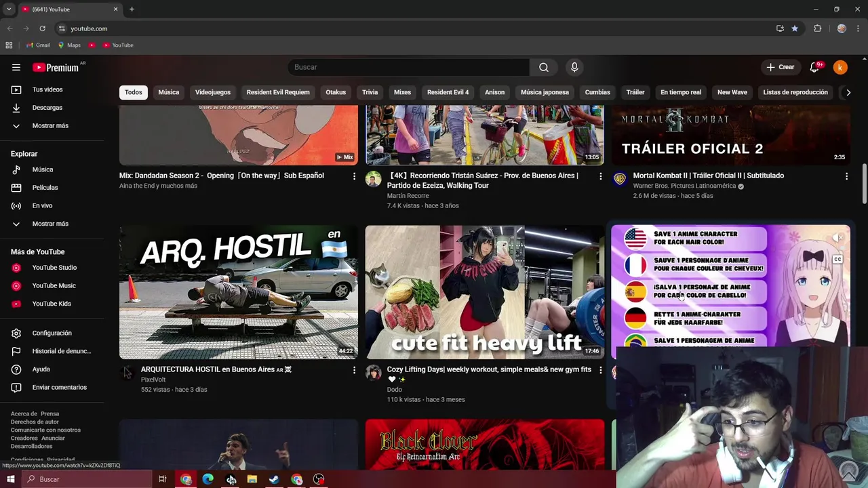Open the browser extensions puzzle icon
The height and width of the screenshot is (488, 868).
click(x=817, y=28)
